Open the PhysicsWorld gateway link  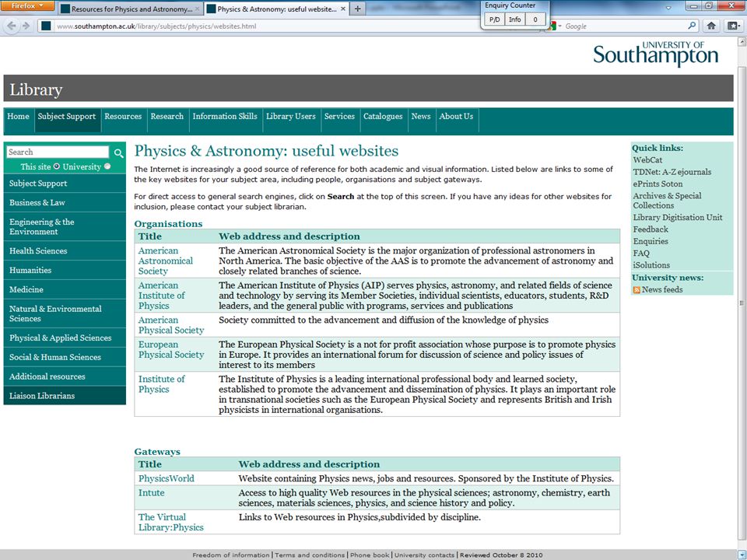pos(167,478)
